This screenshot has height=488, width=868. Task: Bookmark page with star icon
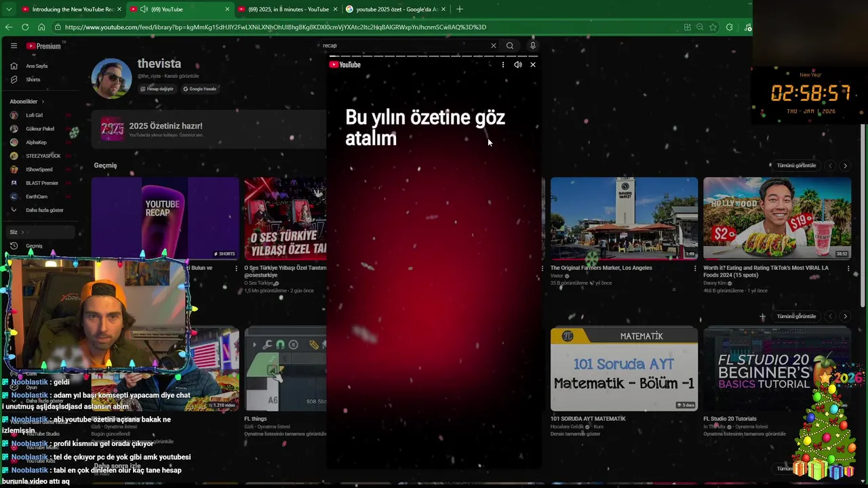713,27
